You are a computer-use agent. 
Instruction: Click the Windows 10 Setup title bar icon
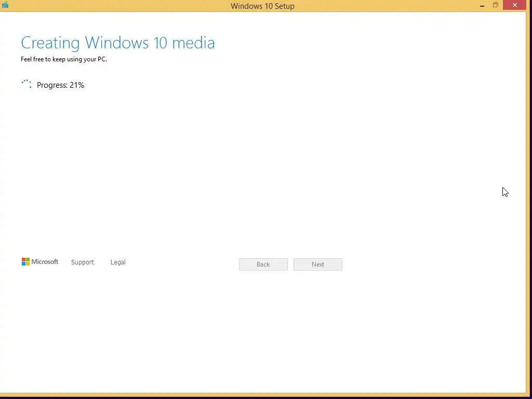tap(5, 5)
